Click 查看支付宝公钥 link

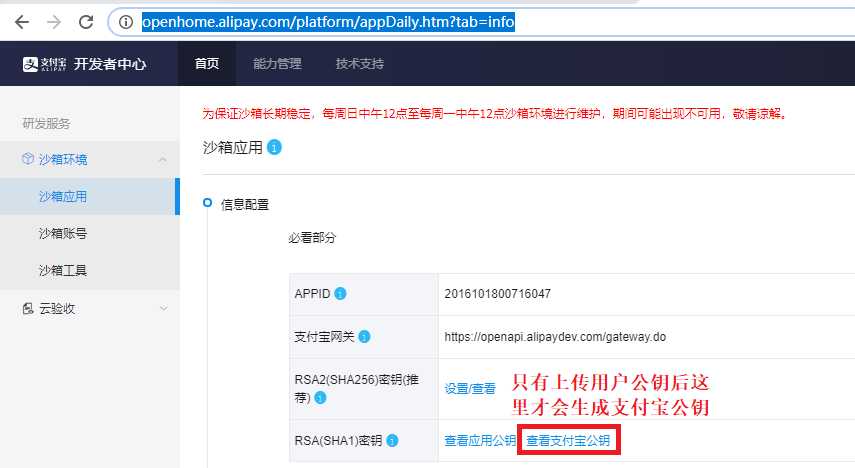tap(568, 441)
